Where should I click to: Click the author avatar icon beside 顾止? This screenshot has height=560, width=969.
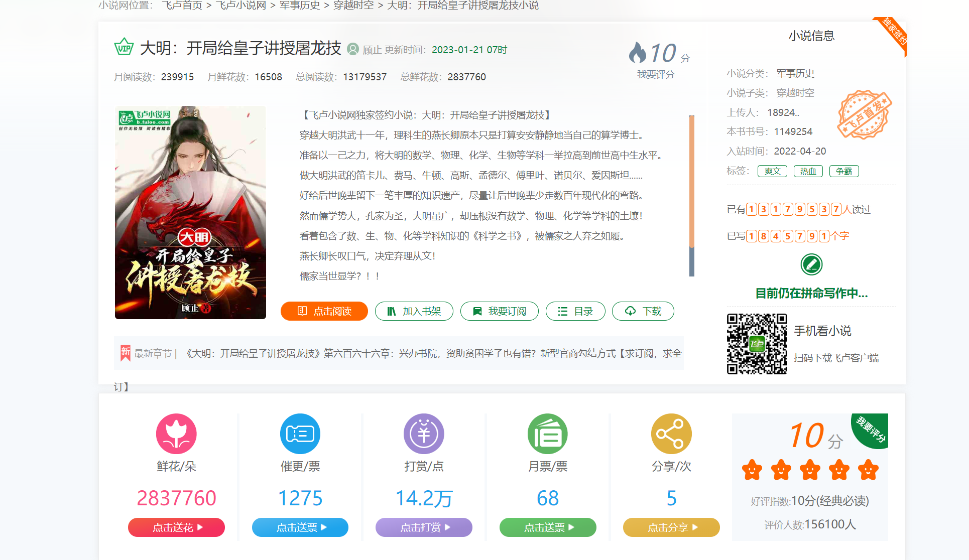point(353,49)
